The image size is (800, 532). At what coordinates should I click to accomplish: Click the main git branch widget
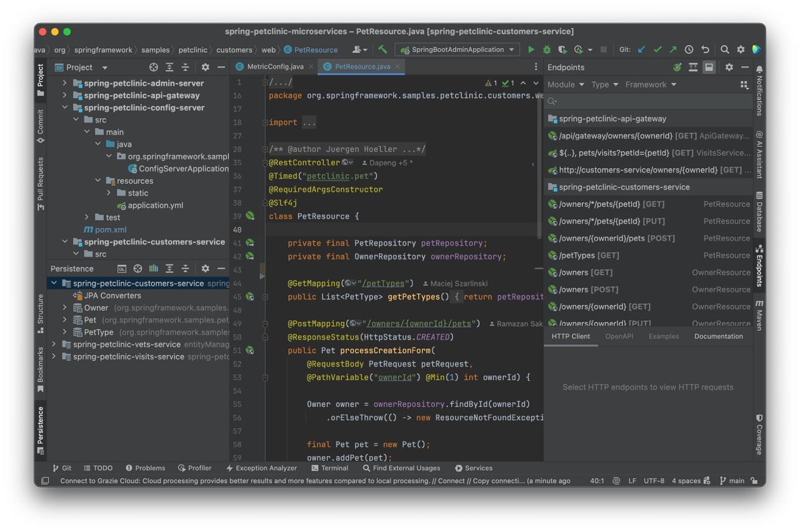pyautogui.click(x=732, y=481)
